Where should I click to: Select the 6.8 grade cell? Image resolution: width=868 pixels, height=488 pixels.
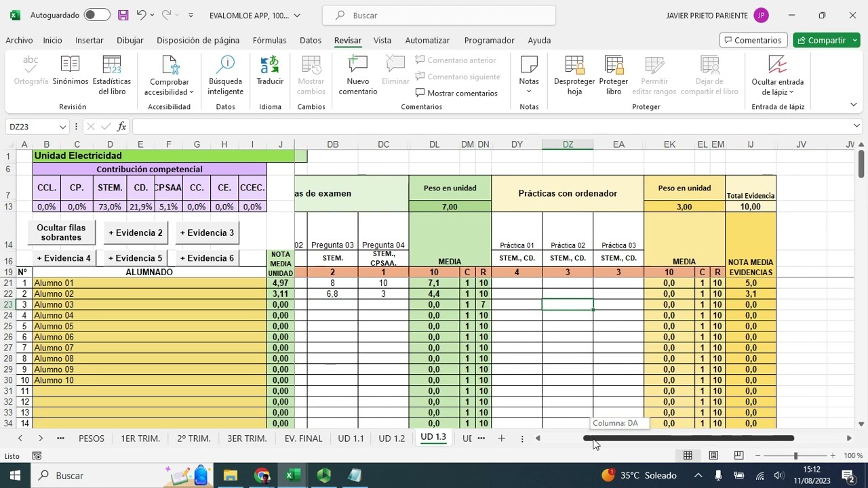pyautogui.click(x=332, y=293)
